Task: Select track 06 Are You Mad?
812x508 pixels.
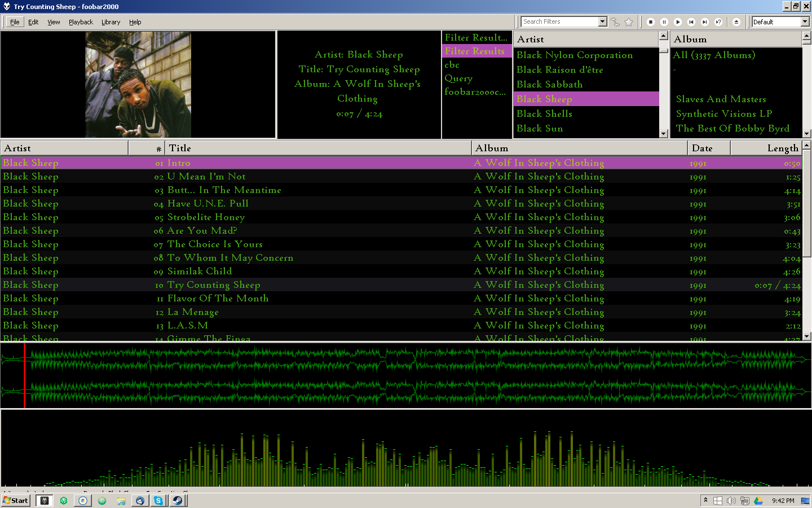Action: point(401,230)
